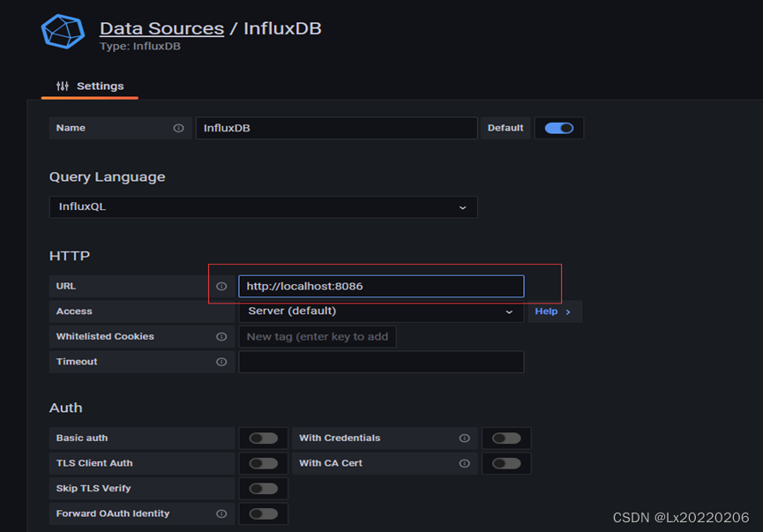Click the With CA Cert label text
The image size is (763, 532).
(331, 463)
